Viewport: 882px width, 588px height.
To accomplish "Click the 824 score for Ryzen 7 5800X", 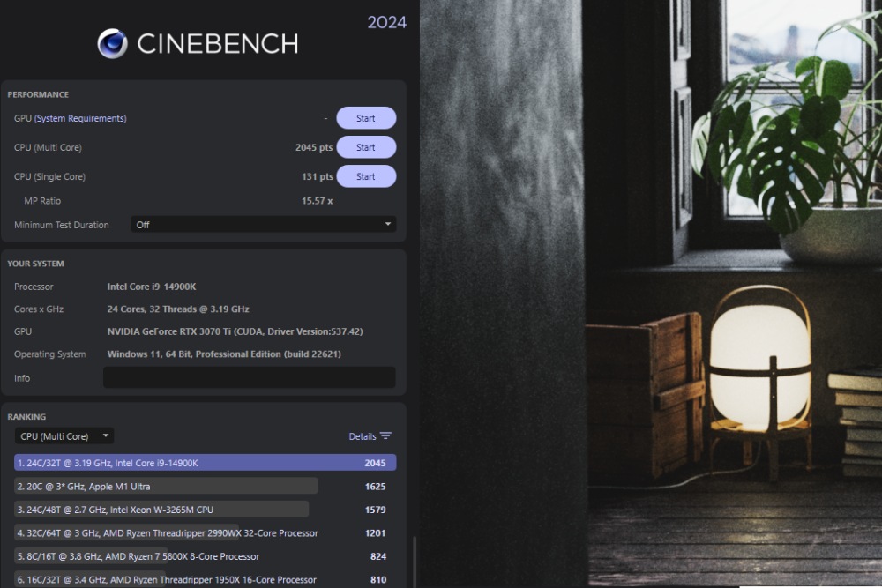I will (x=378, y=556).
